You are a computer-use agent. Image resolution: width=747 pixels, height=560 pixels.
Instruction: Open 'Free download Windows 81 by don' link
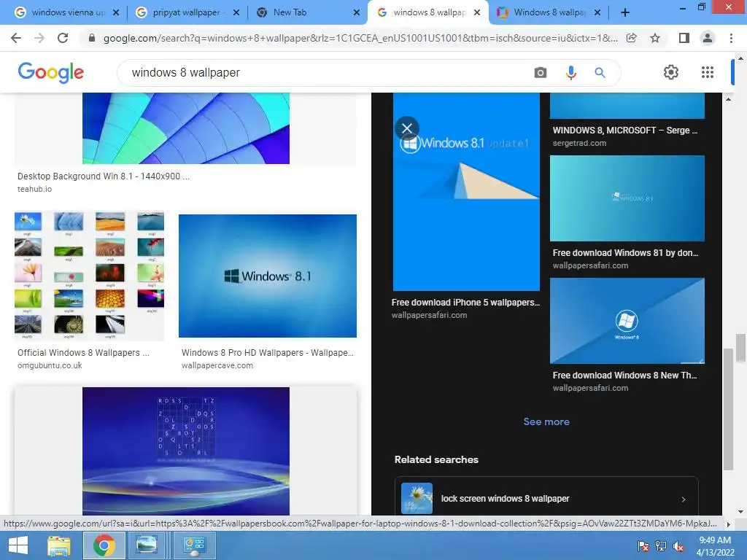point(625,253)
